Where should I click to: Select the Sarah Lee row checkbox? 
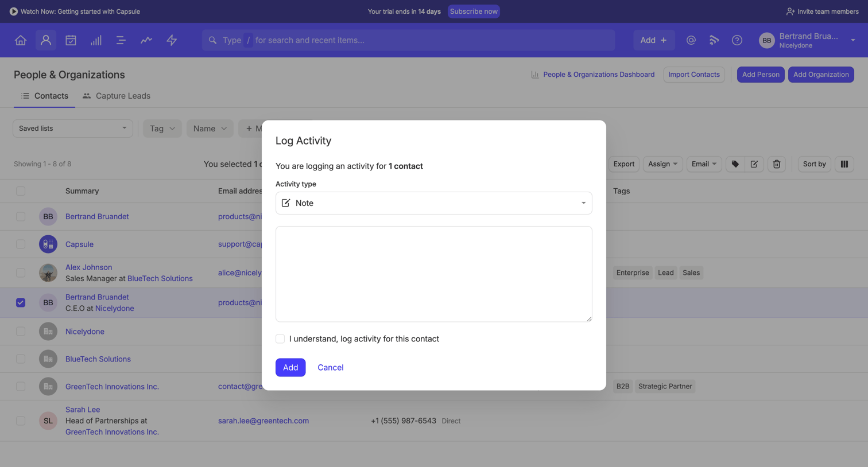(21, 421)
